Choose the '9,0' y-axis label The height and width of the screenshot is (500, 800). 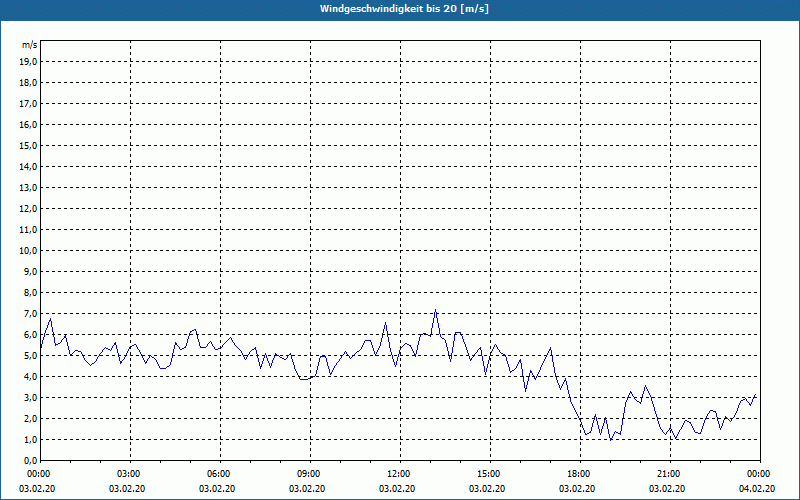click(30, 271)
